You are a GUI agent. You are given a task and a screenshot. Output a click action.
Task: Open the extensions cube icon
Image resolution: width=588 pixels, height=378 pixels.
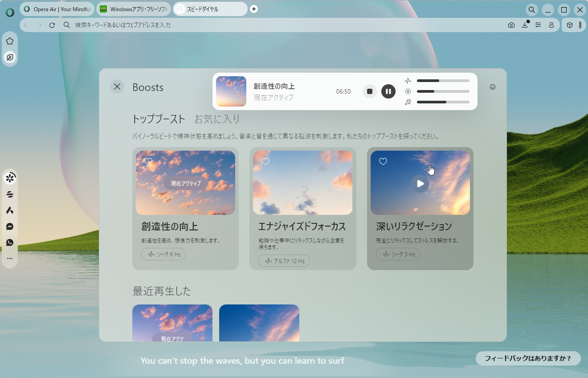pos(570,25)
